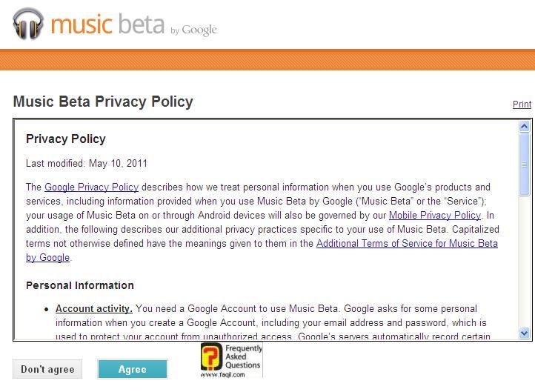Click the scrollbar down arrow
Screen dimensions: 535x392
click(525, 333)
